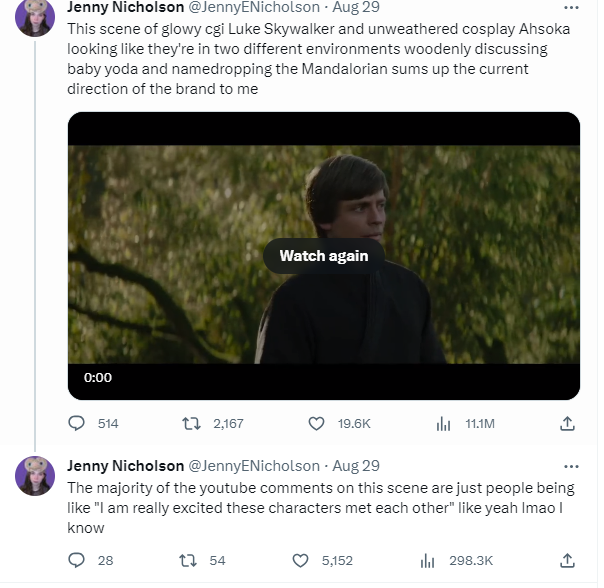
Task: Open more options on second tweet
Action: 571,466
